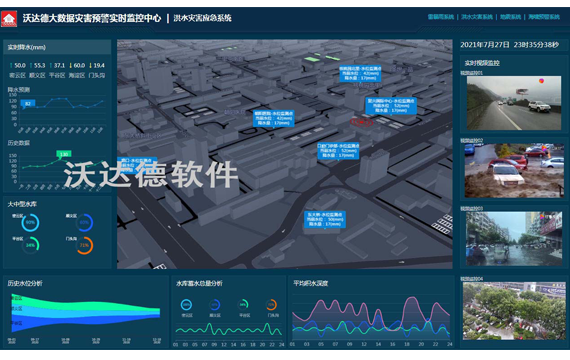Click the water-level label above red alert marker

tap(391, 105)
